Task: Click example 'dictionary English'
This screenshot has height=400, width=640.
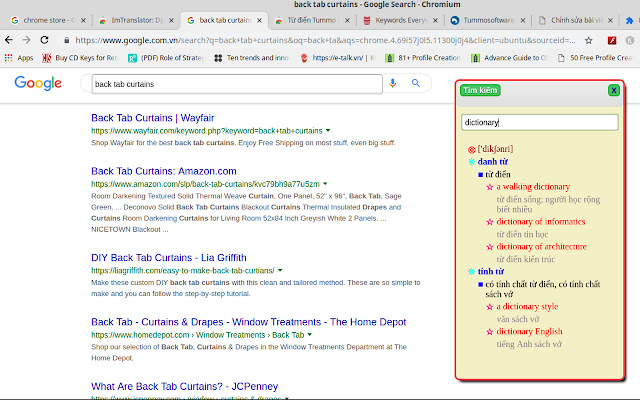Action: (529, 331)
